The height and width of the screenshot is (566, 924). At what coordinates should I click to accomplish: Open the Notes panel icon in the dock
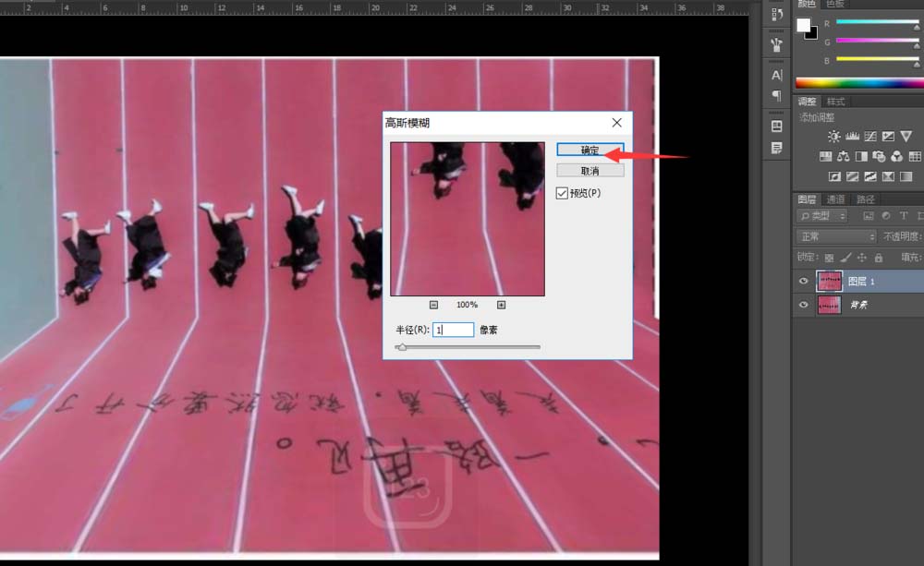[x=777, y=147]
